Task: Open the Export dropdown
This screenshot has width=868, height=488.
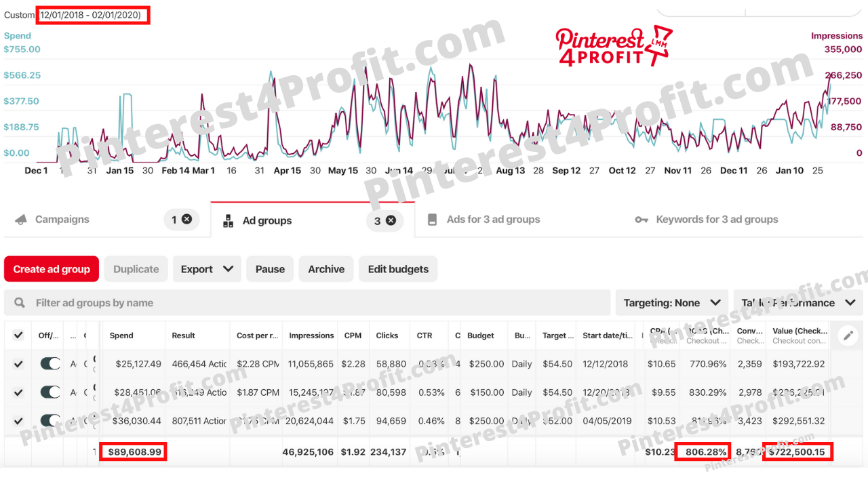Action: click(207, 269)
